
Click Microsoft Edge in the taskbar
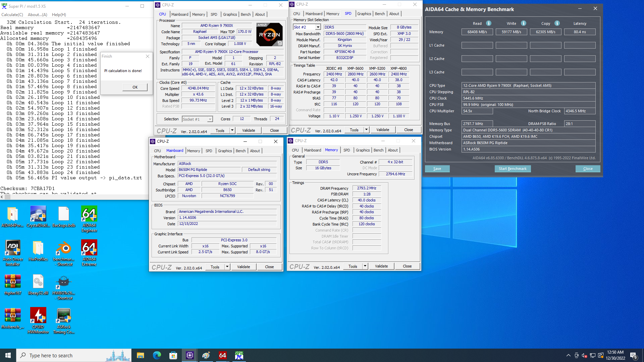coord(157,355)
